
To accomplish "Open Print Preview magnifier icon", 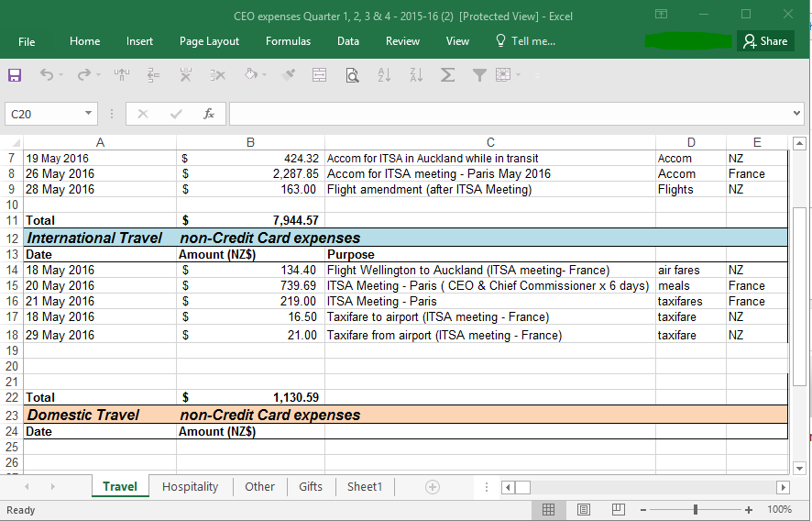I will pyautogui.click(x=352, y=76).
